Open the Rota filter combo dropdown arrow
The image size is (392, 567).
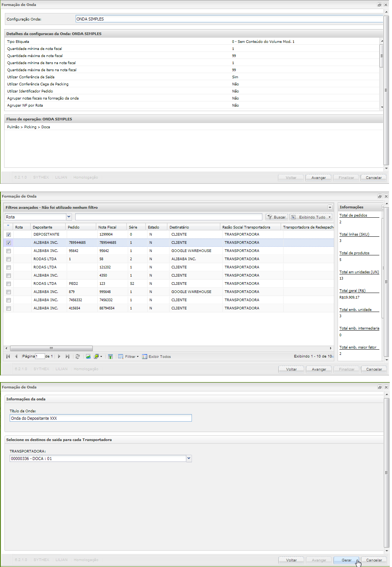(69, 217)
